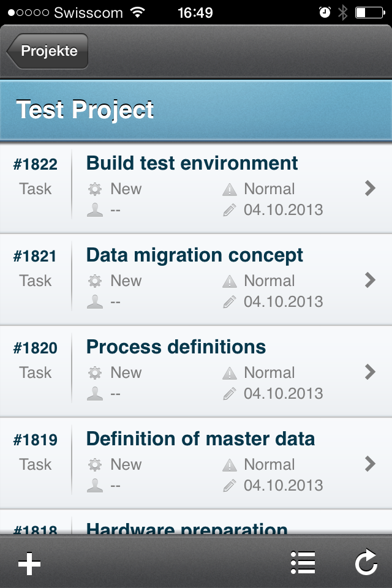The image size is (392, 588).
Task: Tap the assignee person icon of issue #1820
Action: [x=95, y=393]
